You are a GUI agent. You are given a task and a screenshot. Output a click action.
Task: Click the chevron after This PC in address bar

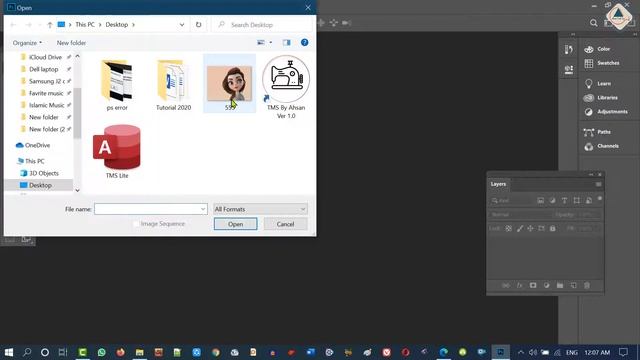coord(100,24)
